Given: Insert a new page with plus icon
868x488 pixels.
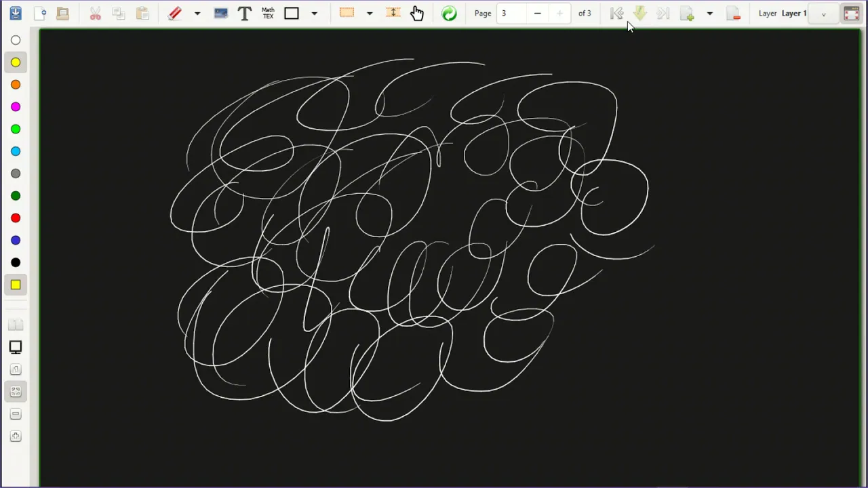Looking at the screenshot, I should pyautogui.click(x=687, y=13).
